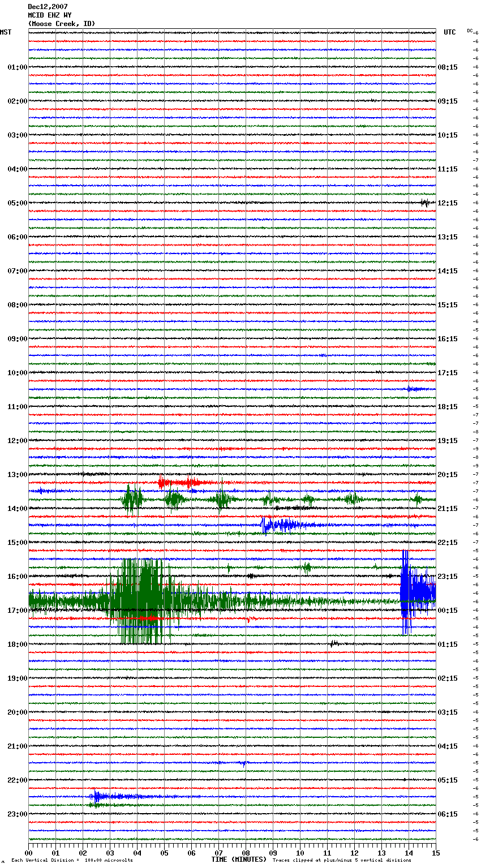The height and width of the screenshot is (868, 481).
Task: Select minute 12 on the bottom axis
Action: [355, 853]
